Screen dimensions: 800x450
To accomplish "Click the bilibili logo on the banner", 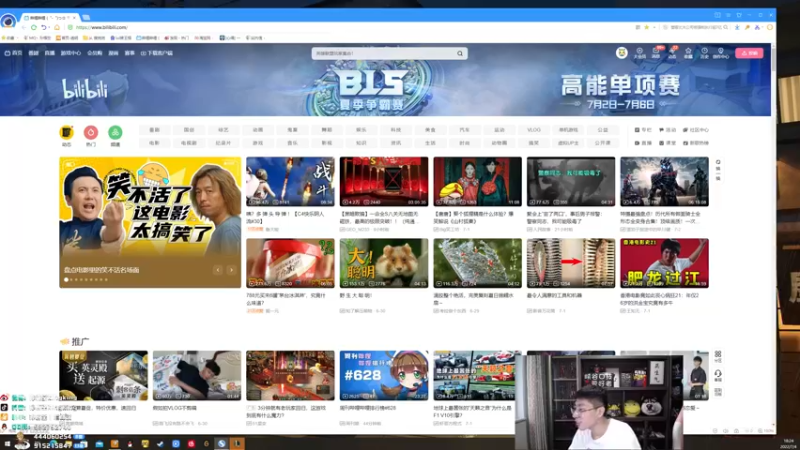I will pos(85,89).
